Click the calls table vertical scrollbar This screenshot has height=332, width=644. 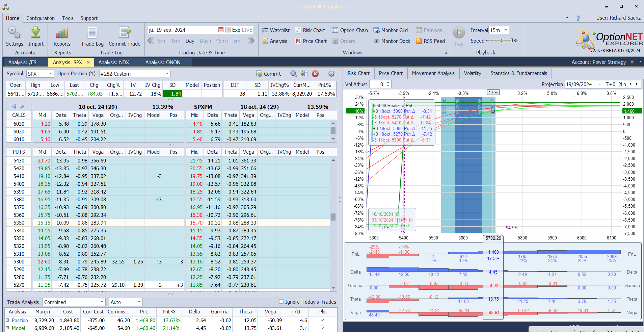point(333,131)
